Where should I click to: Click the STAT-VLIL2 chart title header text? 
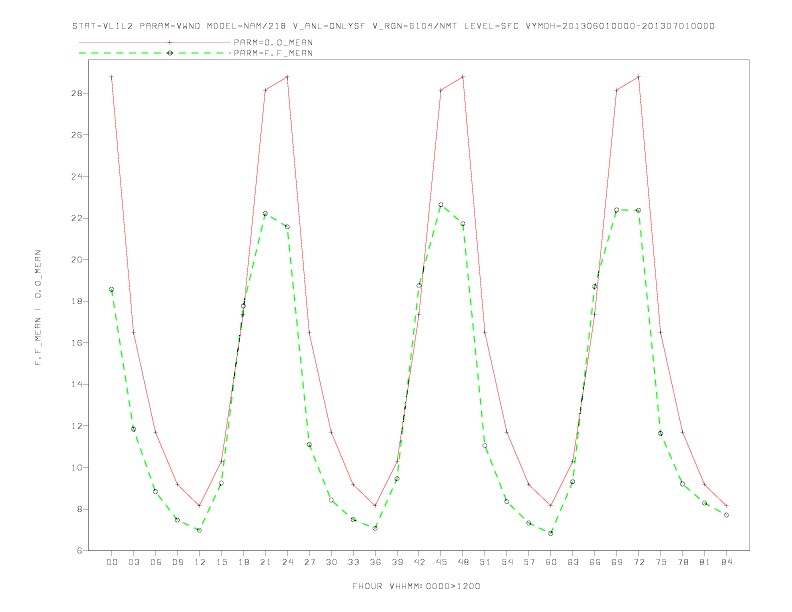[393, 26]
